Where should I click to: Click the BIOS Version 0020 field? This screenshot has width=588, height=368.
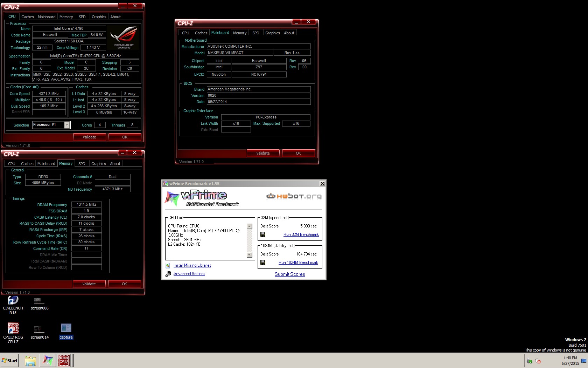pyautogui.click(x=259, y=96)
